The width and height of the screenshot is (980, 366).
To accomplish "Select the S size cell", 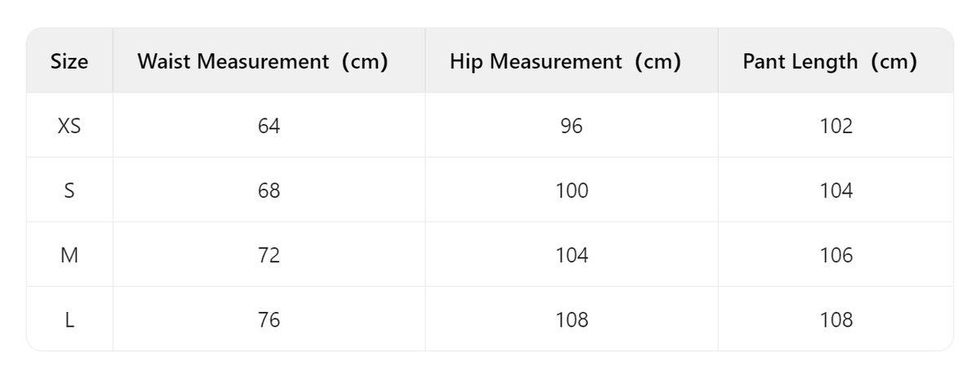I will pos(69,190).
